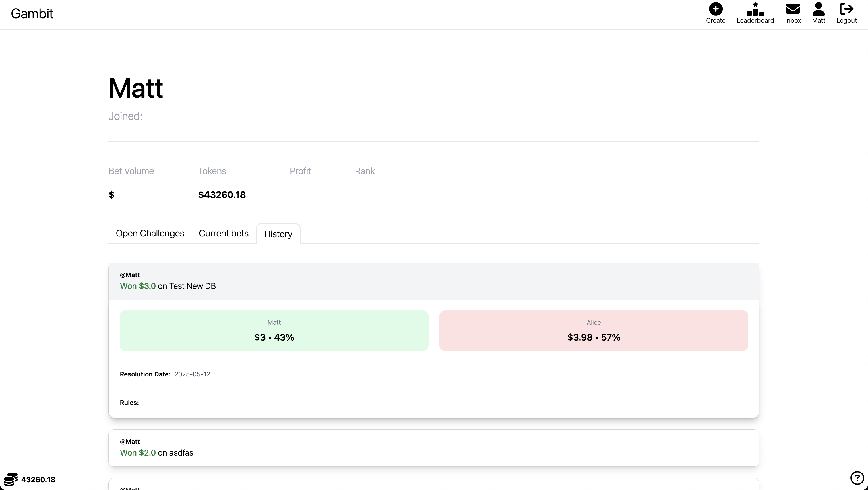
Task: Click the Create plus icon
Action: [715, 9]
